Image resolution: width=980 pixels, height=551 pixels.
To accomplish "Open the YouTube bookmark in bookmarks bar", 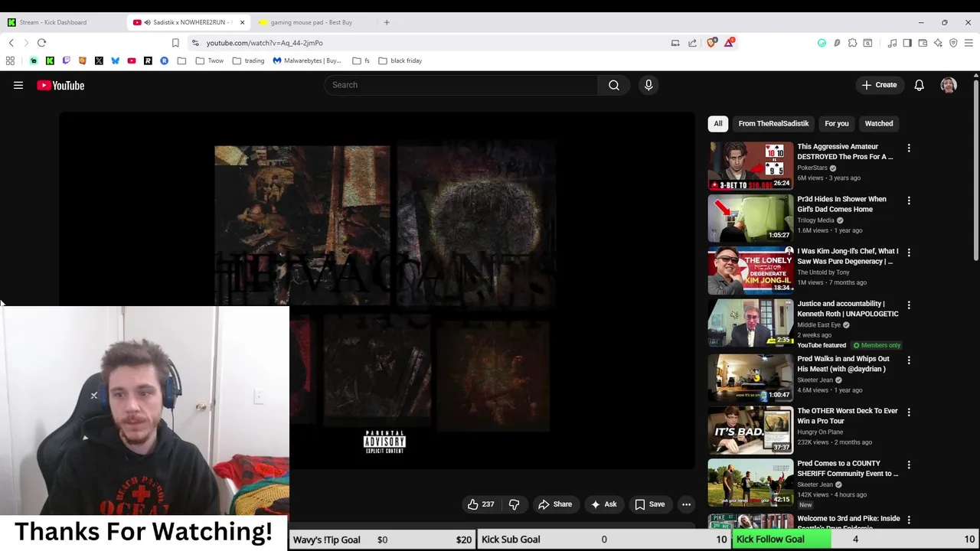I will pyautogui.click(x=132, y=60).
